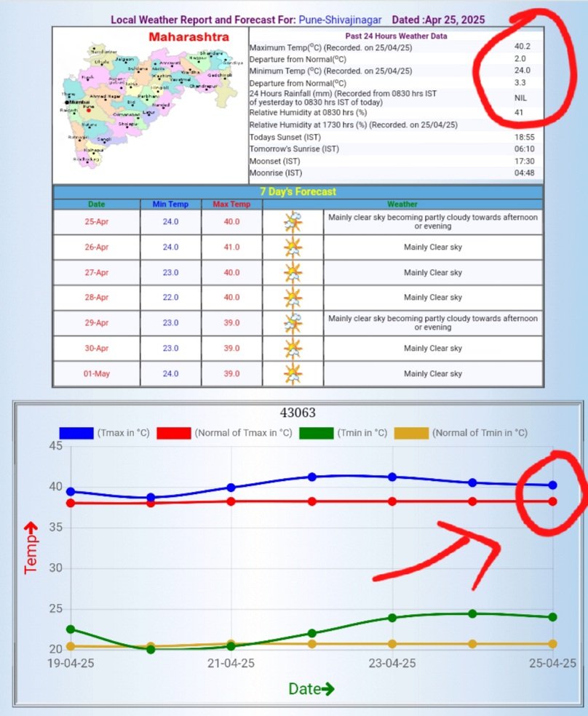This screenshot has width=588, height=716.
Task: Select the 26-Apr date cell
Action: click(x=96, y=247)
